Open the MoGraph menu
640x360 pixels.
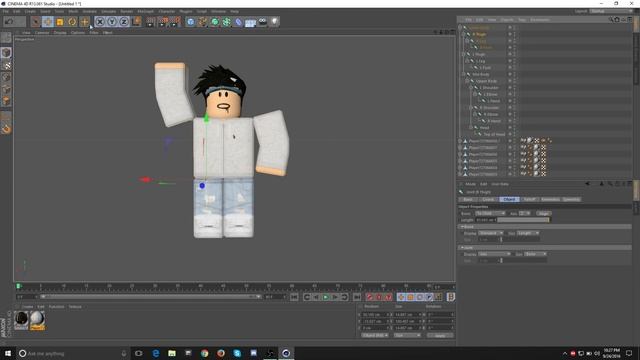[x=146, y=11]
